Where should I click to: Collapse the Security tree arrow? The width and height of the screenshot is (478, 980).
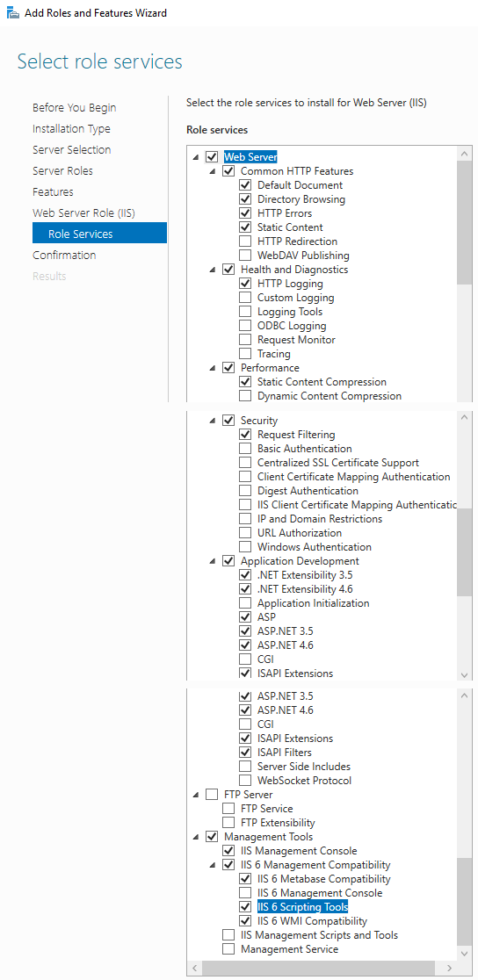[x=213, y=421]
